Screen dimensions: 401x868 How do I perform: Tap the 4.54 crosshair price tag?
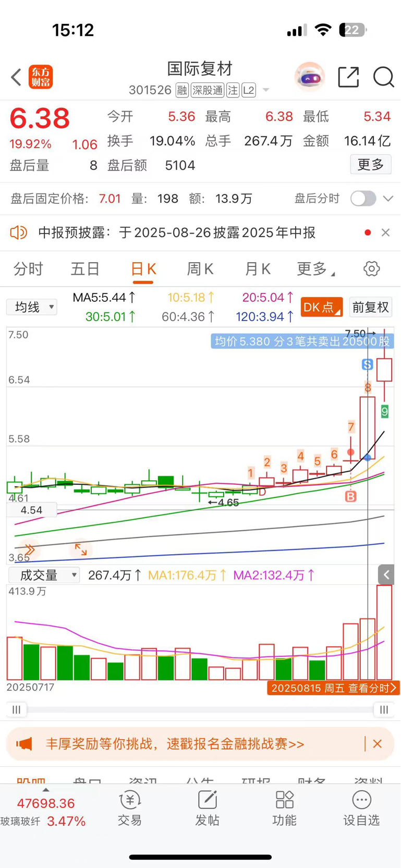coord(31,510)
